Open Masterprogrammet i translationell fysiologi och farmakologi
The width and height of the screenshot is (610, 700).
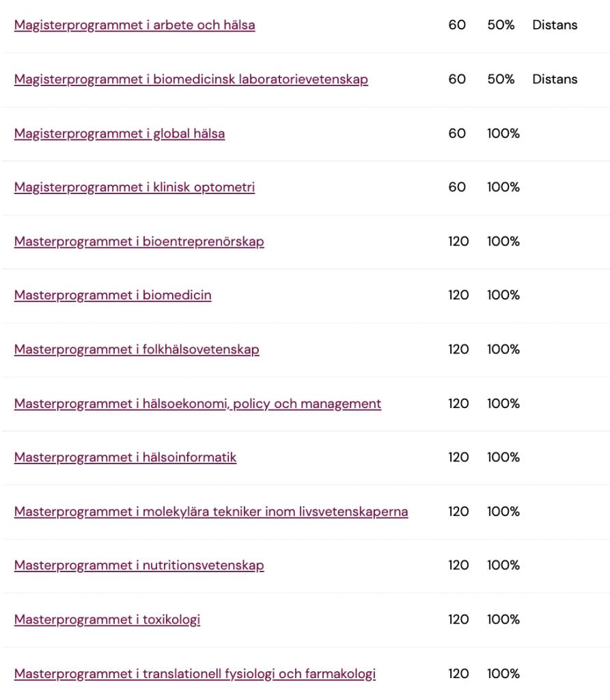coord(195,673)
